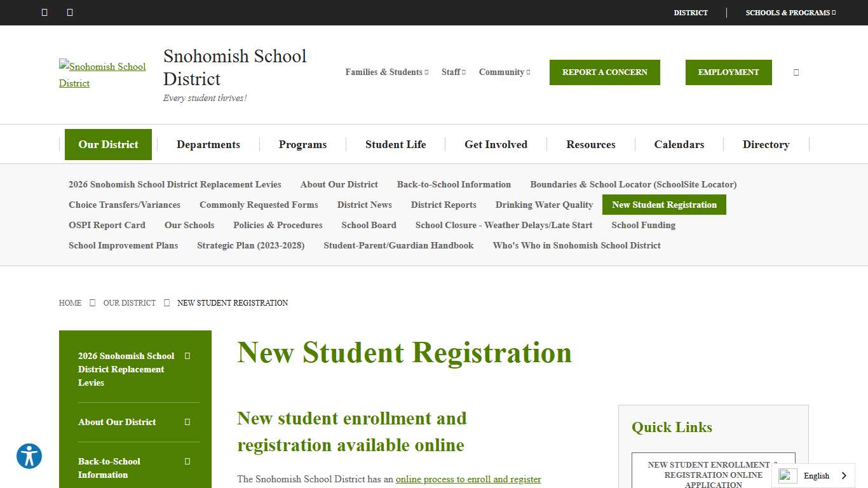The image size is (868, 488).
Task: Click the HOME breadcrumb separator icon
Action: click(x=92, y=302)
